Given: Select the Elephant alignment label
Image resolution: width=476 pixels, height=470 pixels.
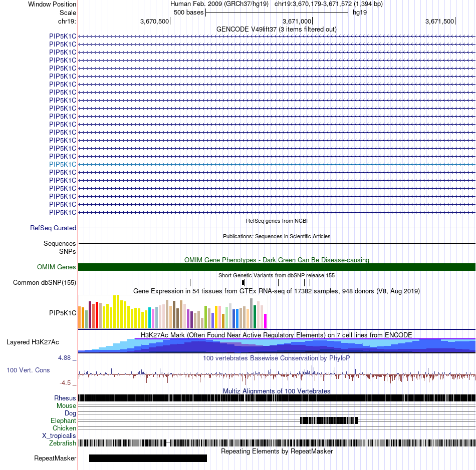Looking at the screenshot, I should tap(64, 421).
